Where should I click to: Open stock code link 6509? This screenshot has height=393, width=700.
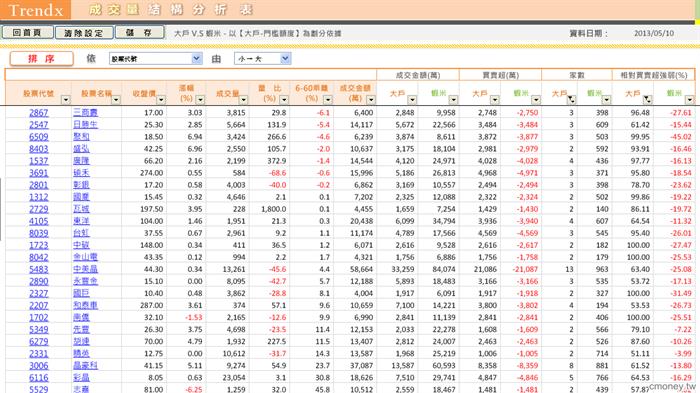38,137
